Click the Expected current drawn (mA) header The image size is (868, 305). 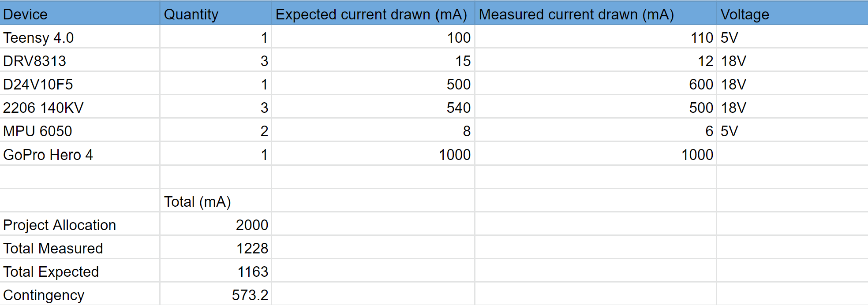pos(373,13)
